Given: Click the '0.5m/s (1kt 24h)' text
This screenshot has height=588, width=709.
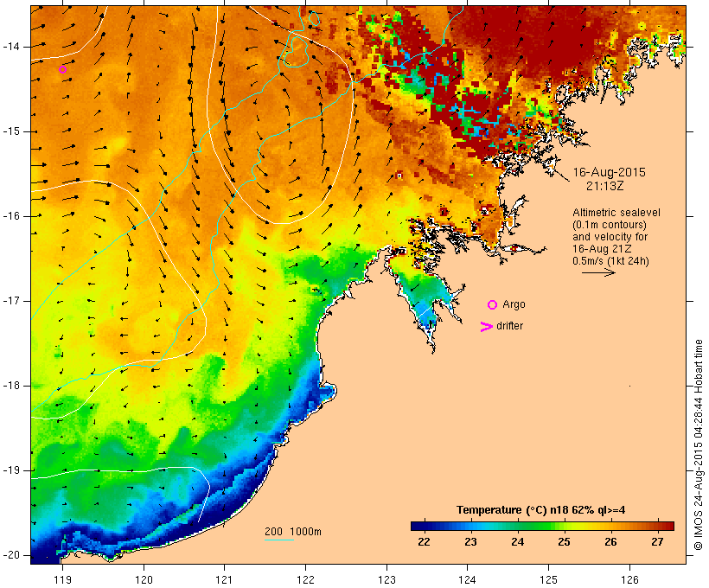Looking at the screenshot, I should 610,261.
